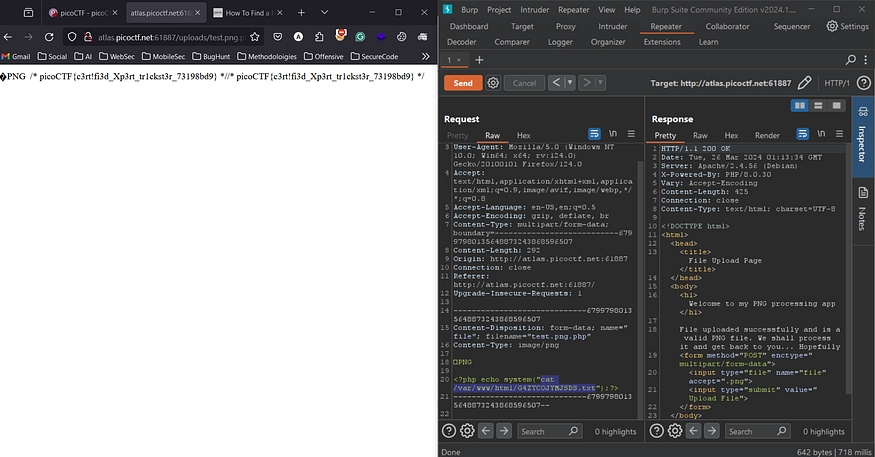The width and height of the screenshot is (875, 457).
Task: Click the search icon in Repeater tab bar
Action: point(851,60)
